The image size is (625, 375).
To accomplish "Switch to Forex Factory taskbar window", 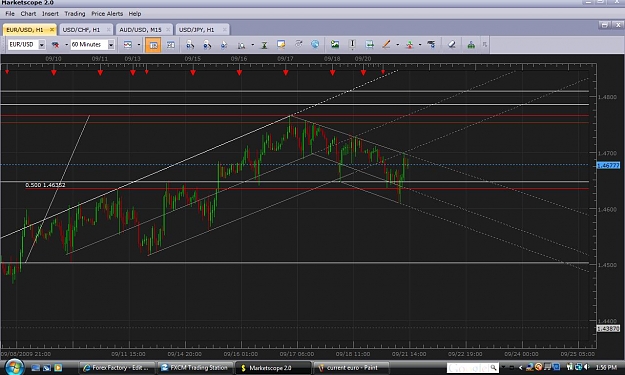I will pos(116,368).
